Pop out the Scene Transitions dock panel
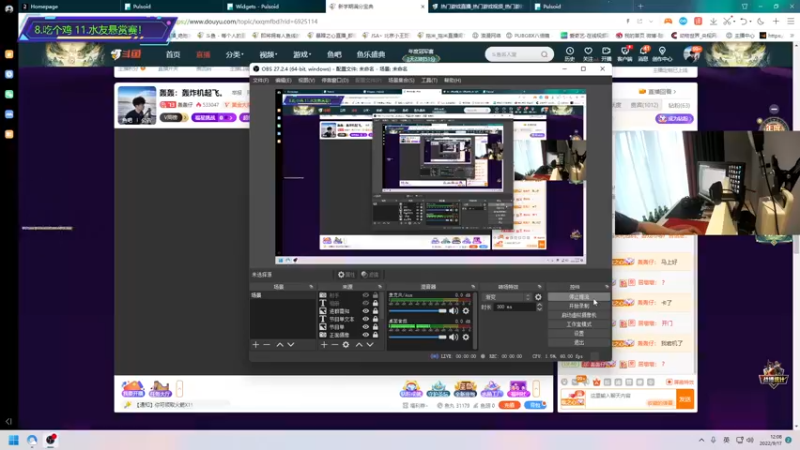Screen dimensions: 800x450 pyautogui.click(x=539, y=287)
